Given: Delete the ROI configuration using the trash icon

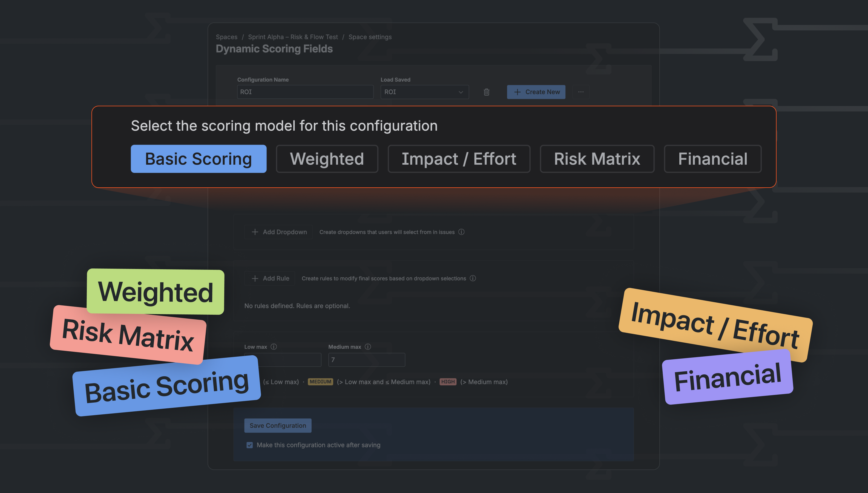Looking at the screenshot, I should coord(487,92).
